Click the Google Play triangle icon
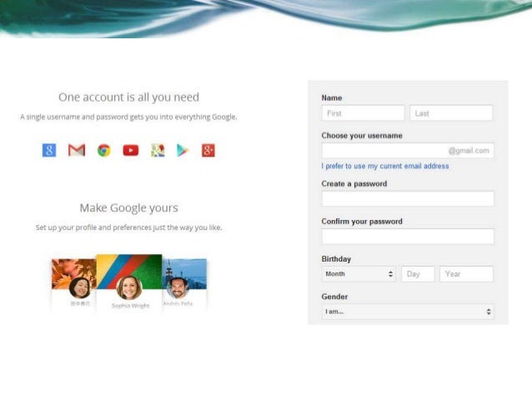 coord(183,151)
